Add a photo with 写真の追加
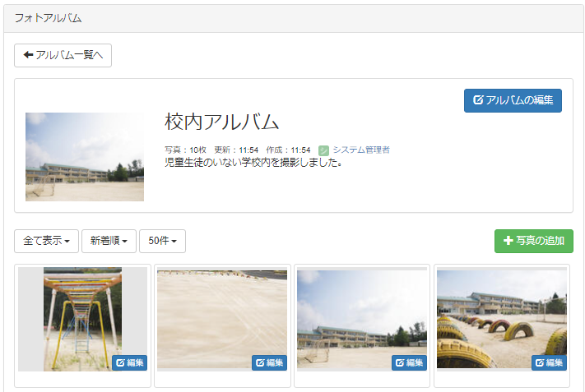This screenshot has width=585, height=392. click(x=533, y=241)
